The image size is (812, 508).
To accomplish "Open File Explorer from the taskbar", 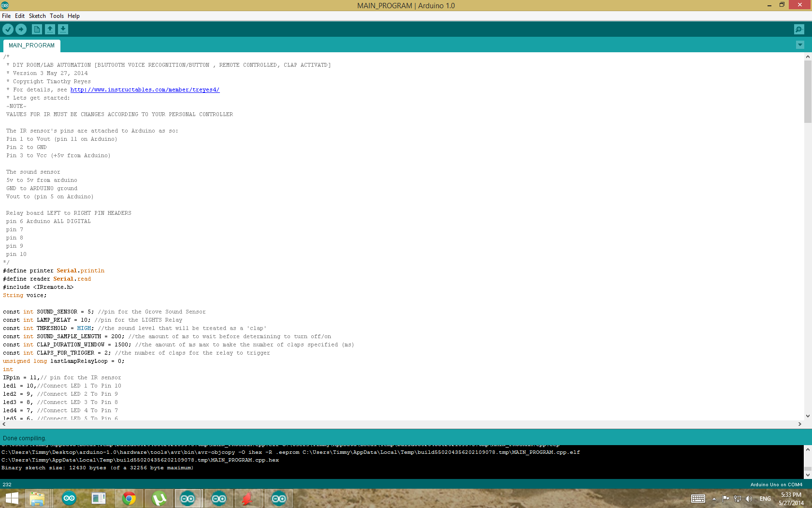I will 37,498.
